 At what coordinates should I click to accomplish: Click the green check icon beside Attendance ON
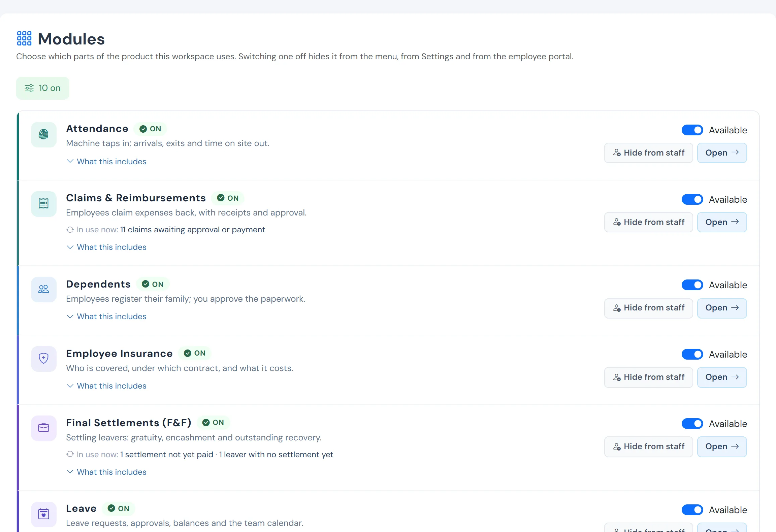coord(143,129)
